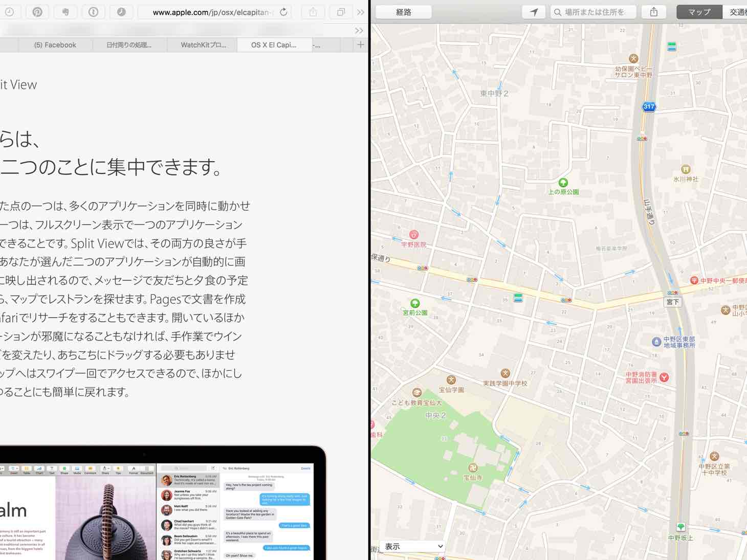The height and width of the screenshot is (560, 747).
Task: Switch Maps to マップ standard view
Action: click(x=699, y=12)
